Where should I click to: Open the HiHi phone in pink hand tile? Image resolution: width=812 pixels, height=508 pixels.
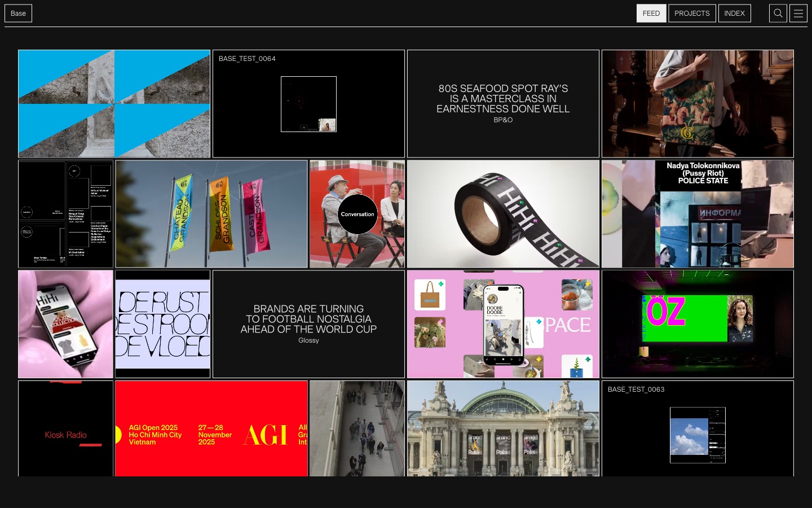65,324
